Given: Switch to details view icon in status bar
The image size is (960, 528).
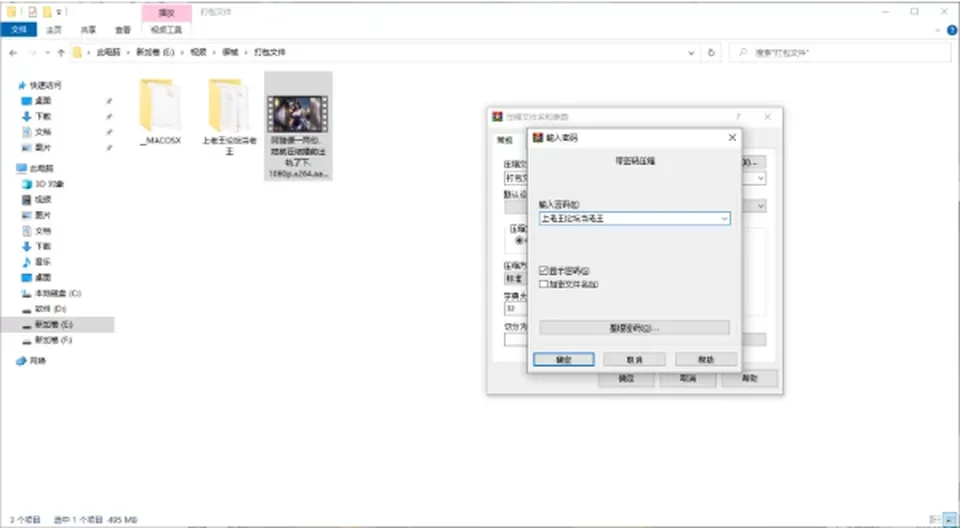Looking at the screenshot, I should pos(935,519).
